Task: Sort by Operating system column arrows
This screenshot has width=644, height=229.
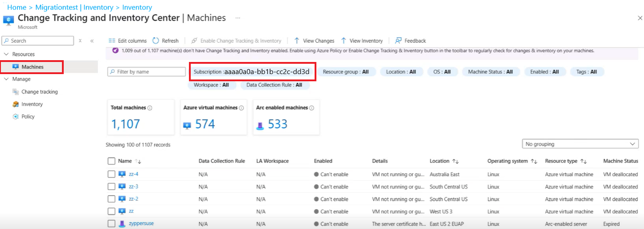Action: (534, 161)
